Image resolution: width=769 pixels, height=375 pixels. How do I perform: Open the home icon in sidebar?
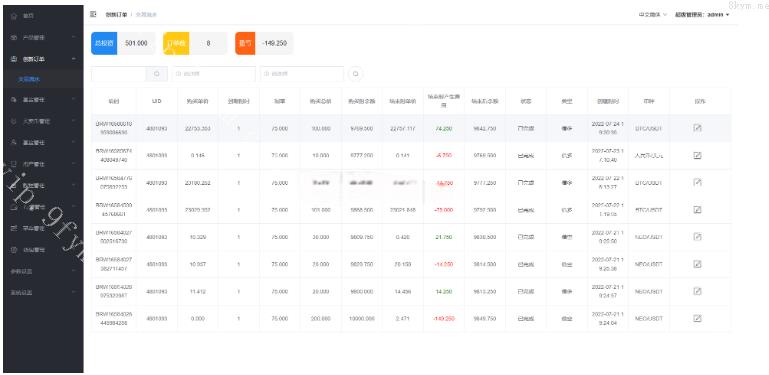(x=14, y=16)
